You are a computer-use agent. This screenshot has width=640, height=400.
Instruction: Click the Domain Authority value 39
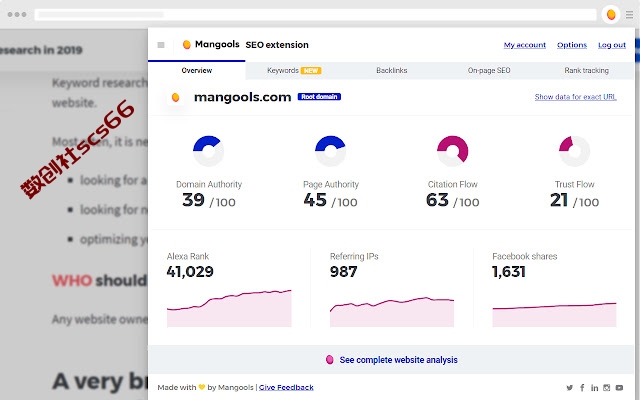tap(193, 200)
